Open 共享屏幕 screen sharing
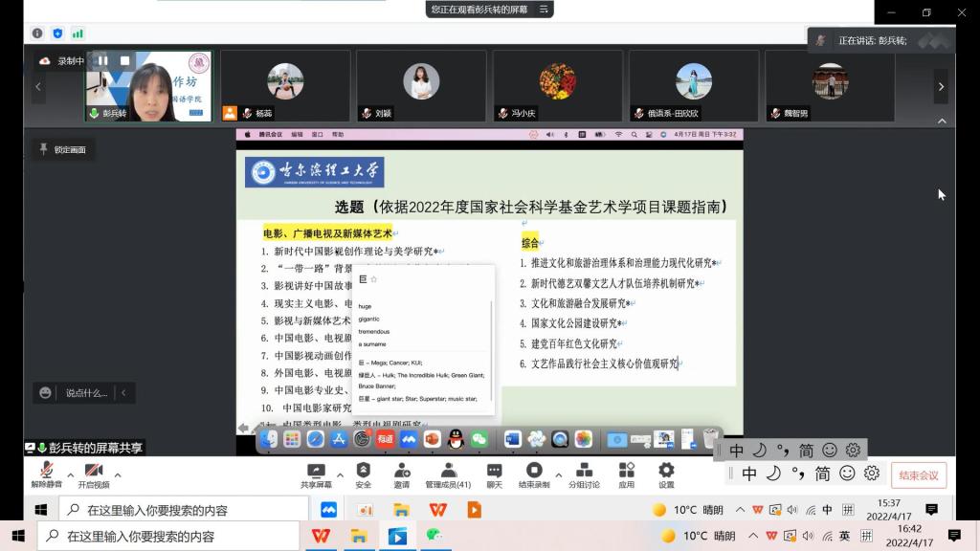The width and height of the screenshot is (980, 551). pos(316,471)
